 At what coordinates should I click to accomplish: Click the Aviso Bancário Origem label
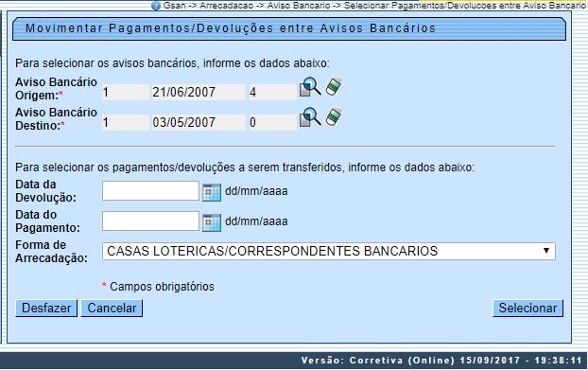57,89
